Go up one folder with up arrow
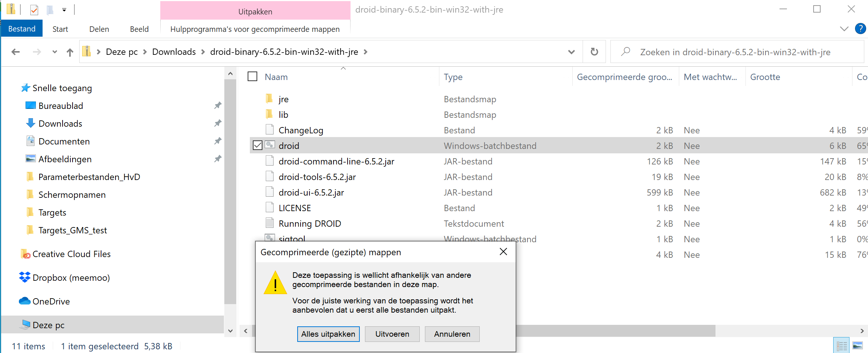Viewport: 868px width, 353px height. click(x=70, y=52)
